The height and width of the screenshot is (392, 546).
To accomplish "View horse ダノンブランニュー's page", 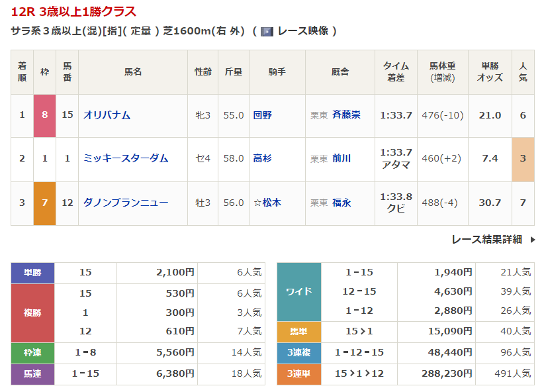I will 126,203.
